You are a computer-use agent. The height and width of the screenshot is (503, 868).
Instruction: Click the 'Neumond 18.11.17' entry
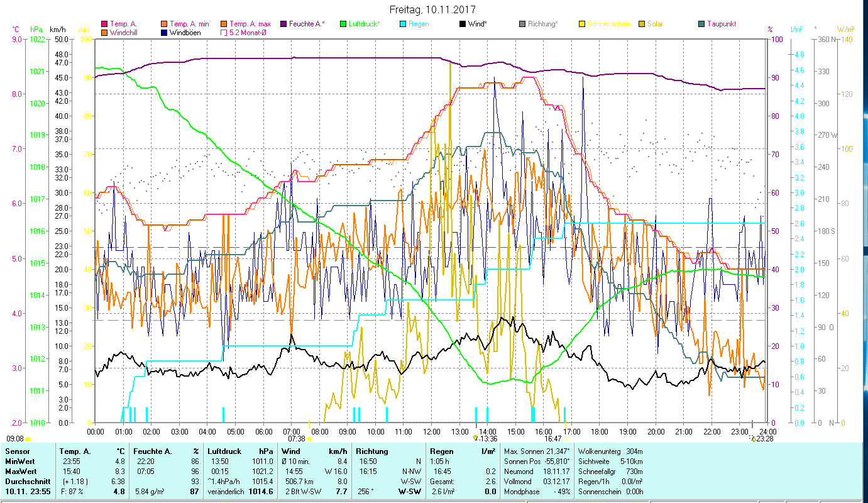(x=536, y=472)
